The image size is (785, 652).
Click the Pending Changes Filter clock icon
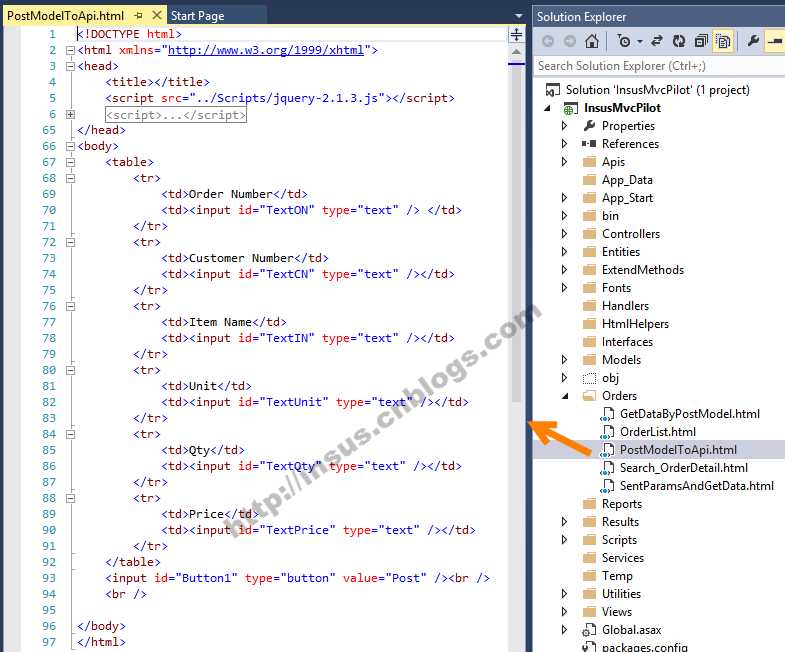point(624,41)
